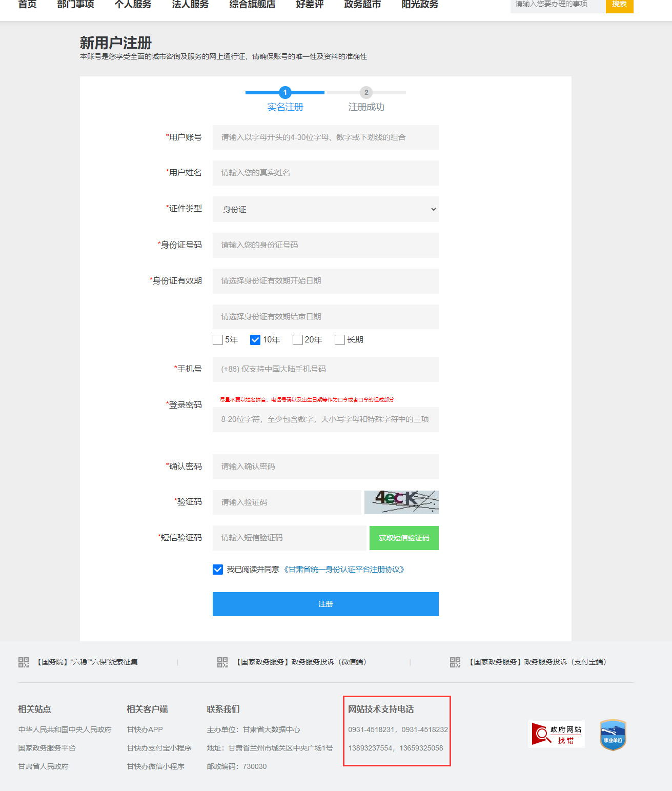Refresh the captcha image 4ecK

tap(401, 502)
